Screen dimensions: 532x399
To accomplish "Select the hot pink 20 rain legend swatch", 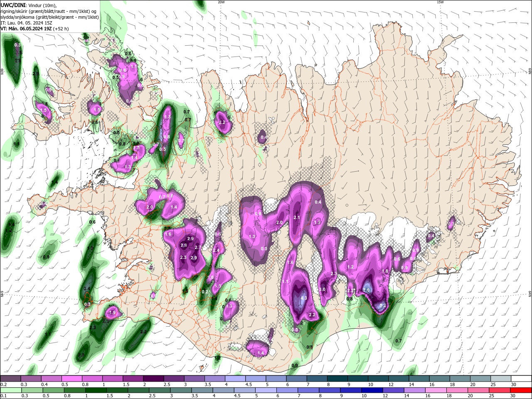I will click(x=478, y=390).
